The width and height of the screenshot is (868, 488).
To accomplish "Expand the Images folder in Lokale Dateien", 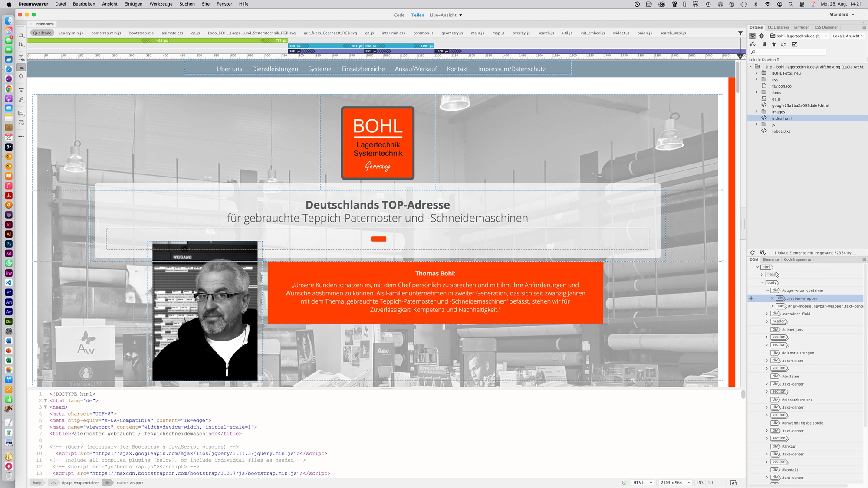I will pyautogui.click(x=757, y=111).
